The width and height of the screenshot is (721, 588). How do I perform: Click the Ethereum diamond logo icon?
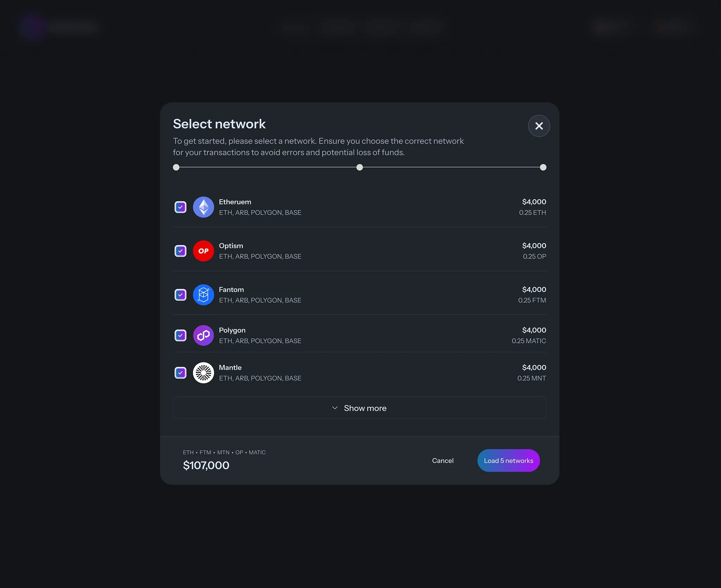click(203, 207)
